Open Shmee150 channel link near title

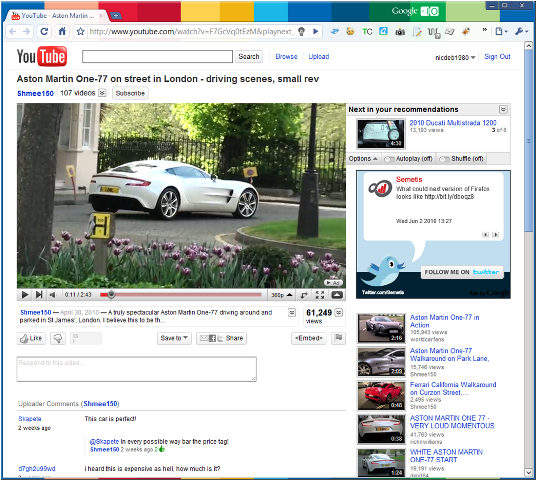36,93
